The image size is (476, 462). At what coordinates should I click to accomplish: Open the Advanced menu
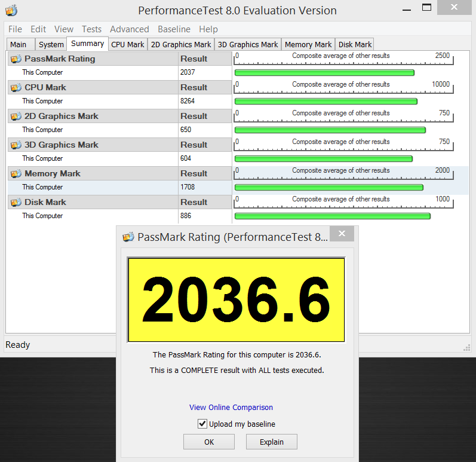[130, 29]
